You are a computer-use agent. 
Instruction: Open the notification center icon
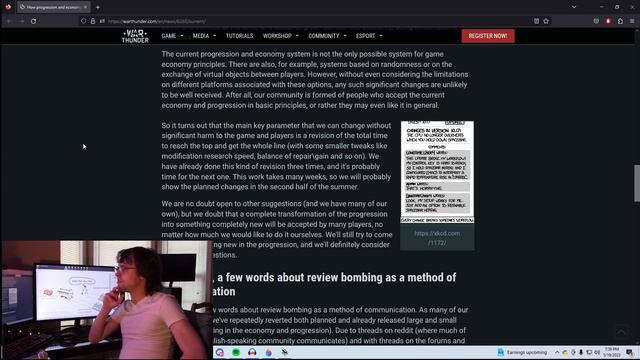pyautogui.click(x=629, y=352)
